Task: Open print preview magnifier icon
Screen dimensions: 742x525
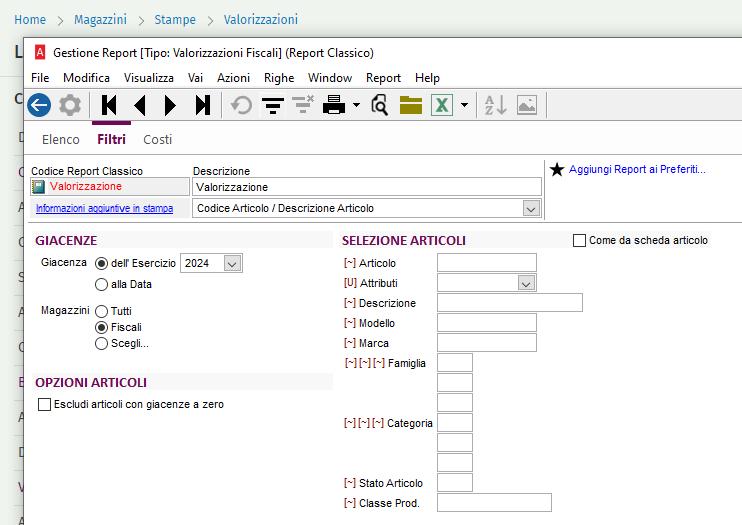Action: pyautogui.click(x=380, y=105)
